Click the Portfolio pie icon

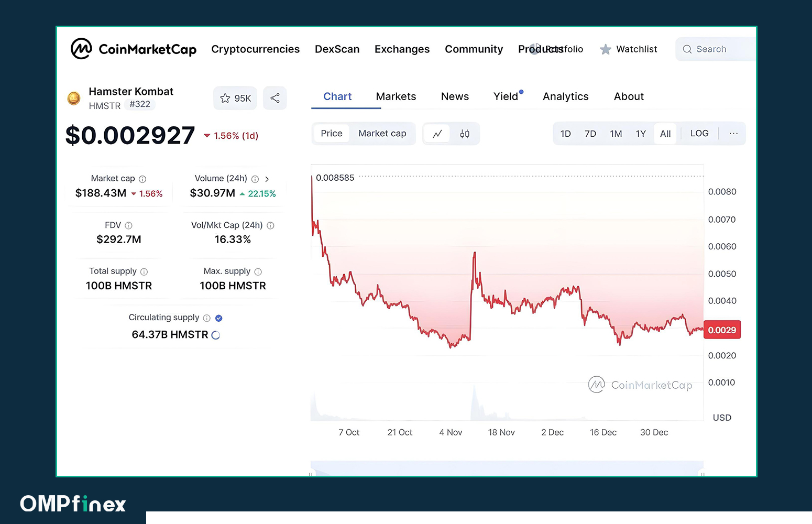tap(534, 49)
